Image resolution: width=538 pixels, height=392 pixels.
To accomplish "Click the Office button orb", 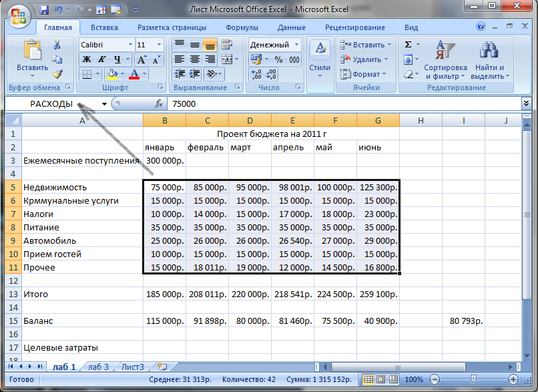I will (x=19, y=16).
